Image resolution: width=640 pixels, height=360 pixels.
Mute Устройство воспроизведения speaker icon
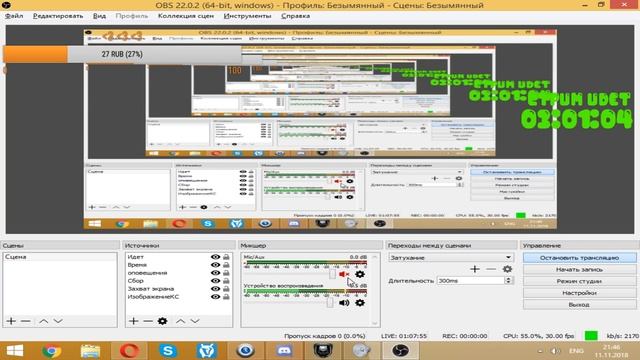point(344,303)
